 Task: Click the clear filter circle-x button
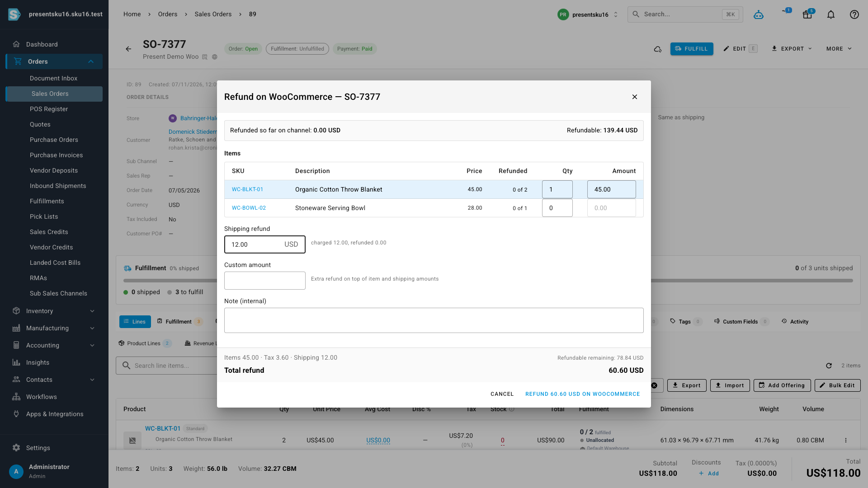click(654, 385)
